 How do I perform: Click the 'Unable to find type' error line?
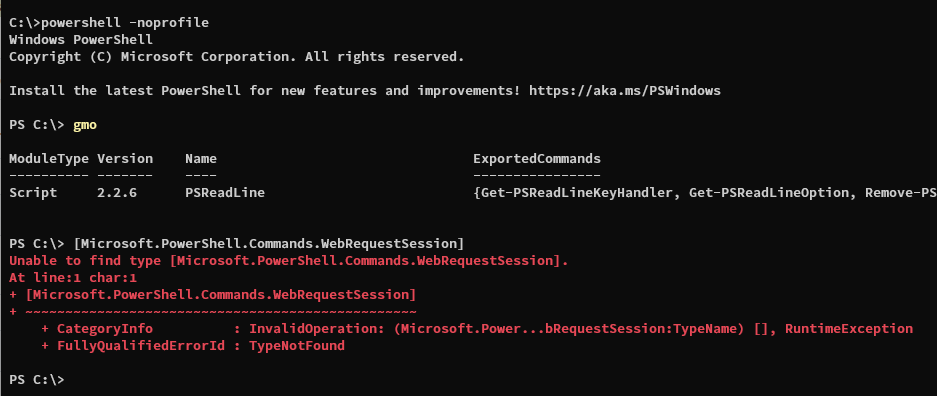point(289,261)
